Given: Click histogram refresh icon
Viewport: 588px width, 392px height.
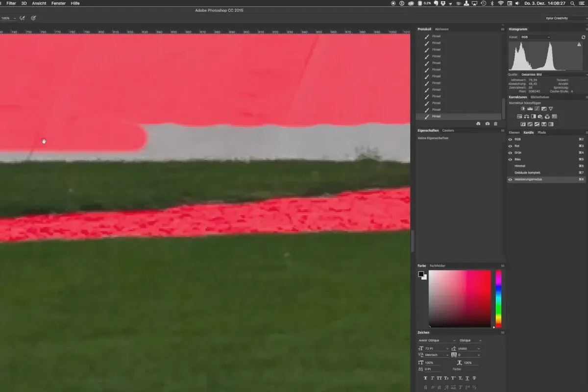Looking at the screenshot, I should pyautogui.click(x=583, y=37).
